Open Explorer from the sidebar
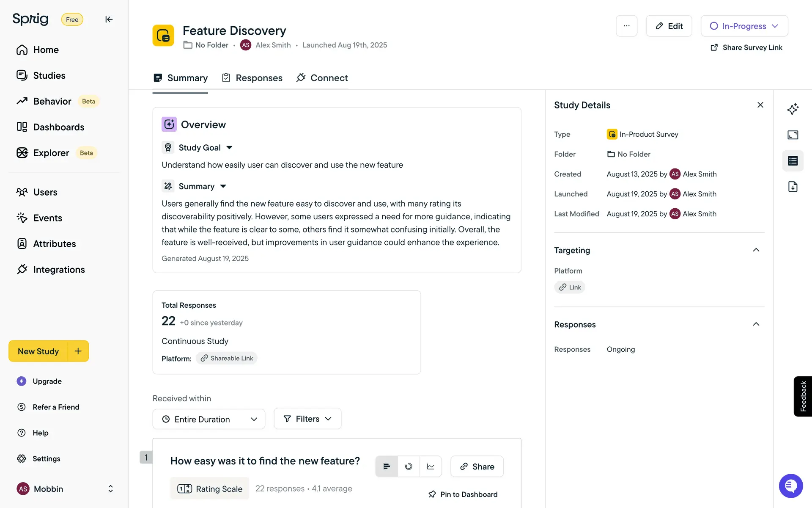812x508 pixels. click(x=51, y=153)
